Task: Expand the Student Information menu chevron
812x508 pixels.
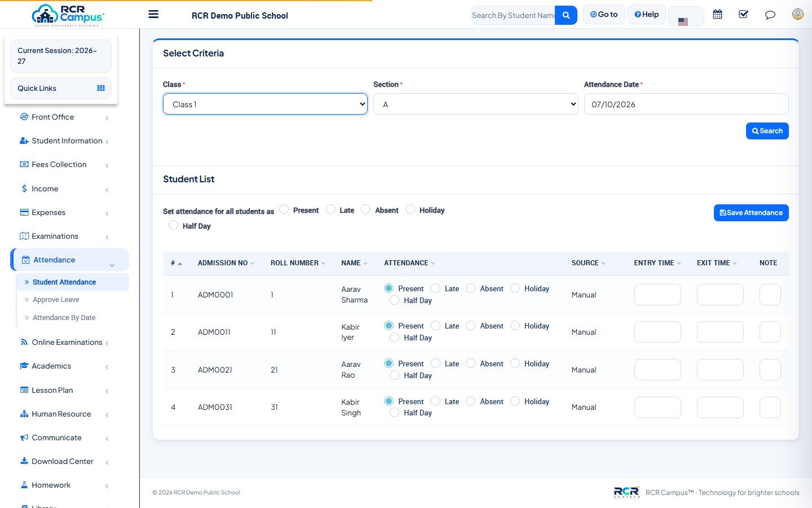Action: (x=107, y=142)
